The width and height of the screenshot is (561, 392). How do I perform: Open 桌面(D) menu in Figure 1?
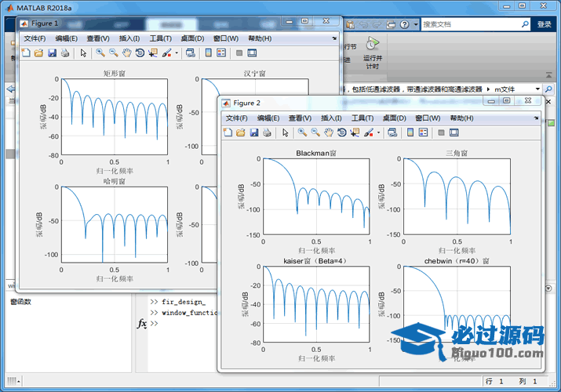click(x=192, y=38)
